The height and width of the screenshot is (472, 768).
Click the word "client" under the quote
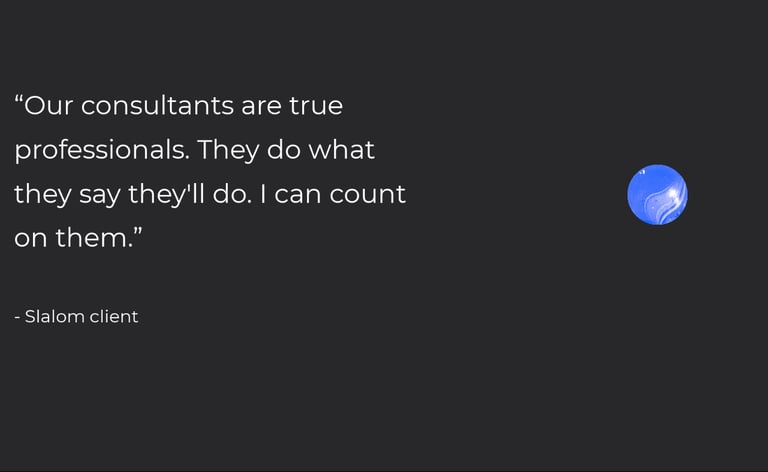114,317
